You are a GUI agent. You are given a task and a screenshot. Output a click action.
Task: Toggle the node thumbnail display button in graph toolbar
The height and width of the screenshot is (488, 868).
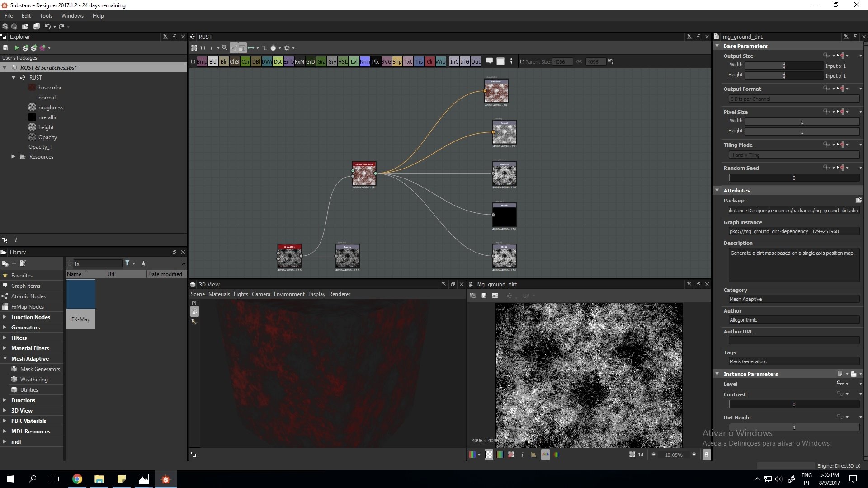[242, 48]
